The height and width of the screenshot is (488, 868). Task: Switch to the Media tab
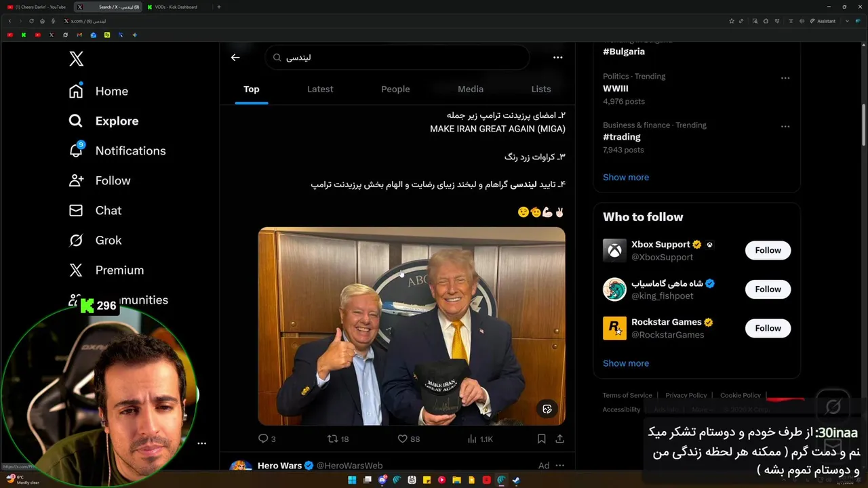471,89
